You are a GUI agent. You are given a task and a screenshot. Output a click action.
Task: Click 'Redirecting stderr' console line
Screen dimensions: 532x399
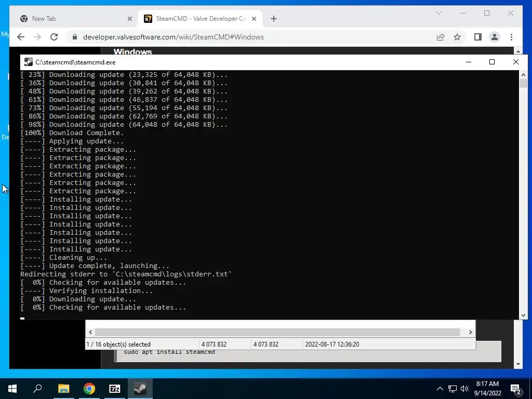click(x=126, y=274)
